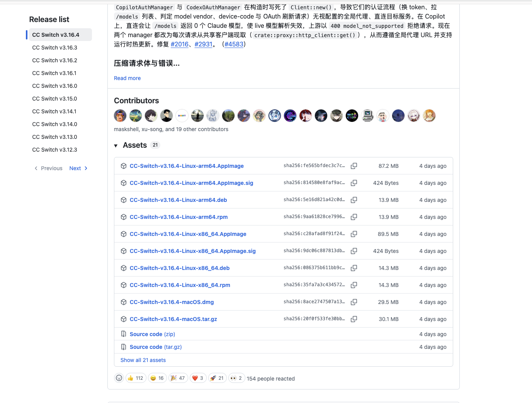Click sha256:fe565bfdec3c7c hash text

pyautogui.click(x=314, y=166)
